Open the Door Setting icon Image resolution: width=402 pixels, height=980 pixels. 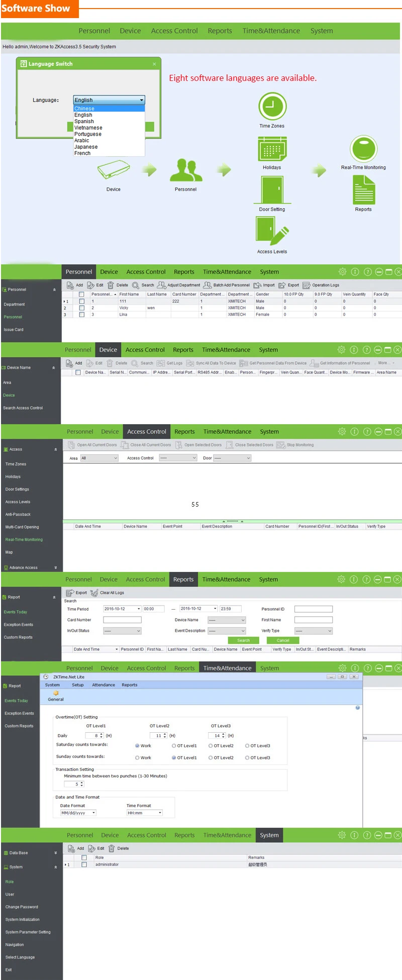[272, 190]
